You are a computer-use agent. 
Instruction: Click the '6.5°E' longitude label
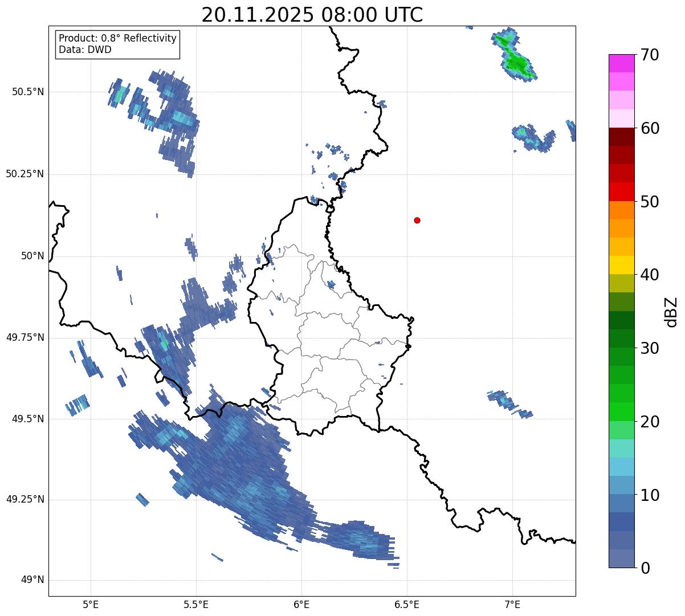coord(407,605)
